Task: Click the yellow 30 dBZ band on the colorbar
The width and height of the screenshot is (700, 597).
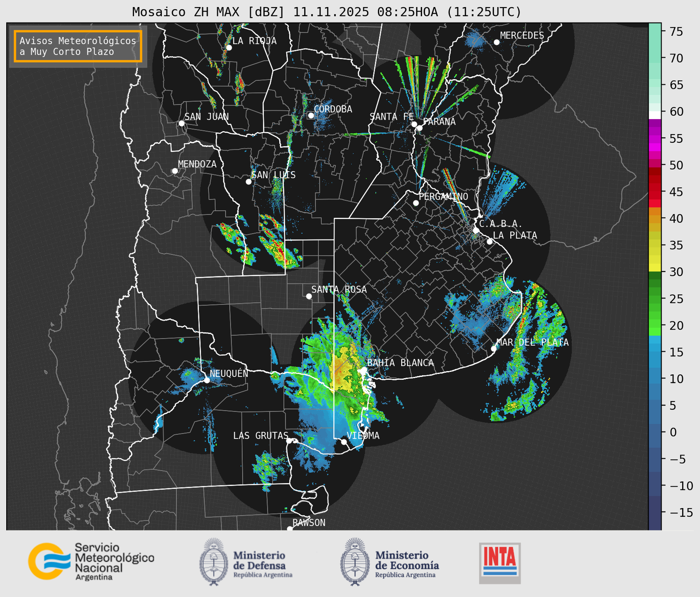Action: (x=655, y=268)
